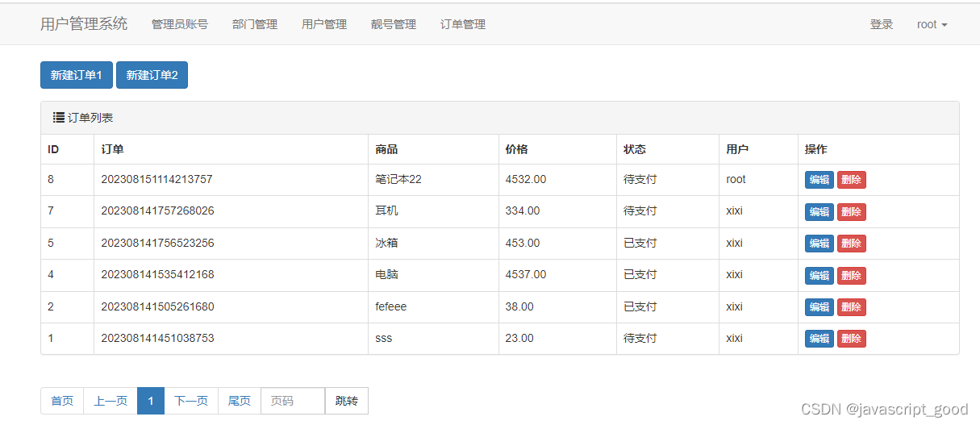The height and width of the screenshot is (425, 980).
Task: Click product cell 笔记本22
Action: (398, 179)
